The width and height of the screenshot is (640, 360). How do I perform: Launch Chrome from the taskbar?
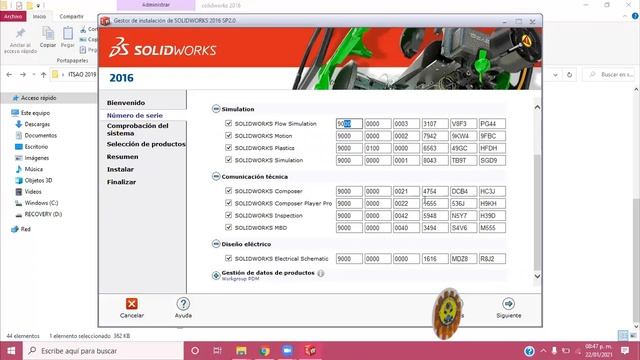264,351
